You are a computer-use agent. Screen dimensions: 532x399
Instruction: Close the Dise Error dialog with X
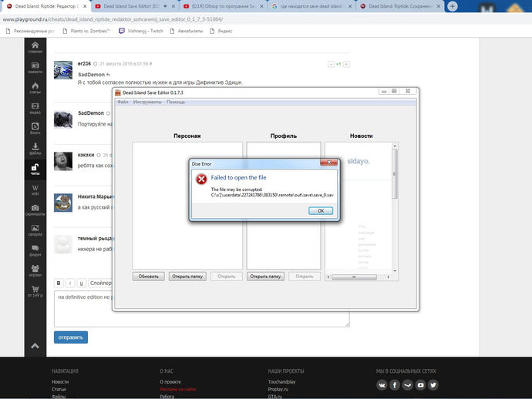(x=328, y=163)
